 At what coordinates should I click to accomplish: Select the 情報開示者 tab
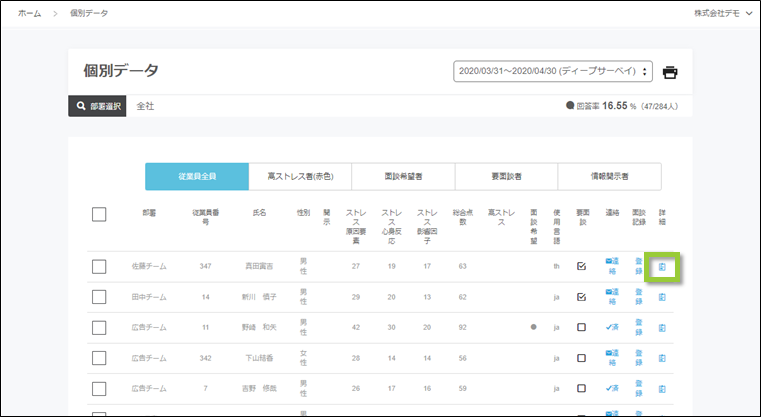[x=609, y=176]
